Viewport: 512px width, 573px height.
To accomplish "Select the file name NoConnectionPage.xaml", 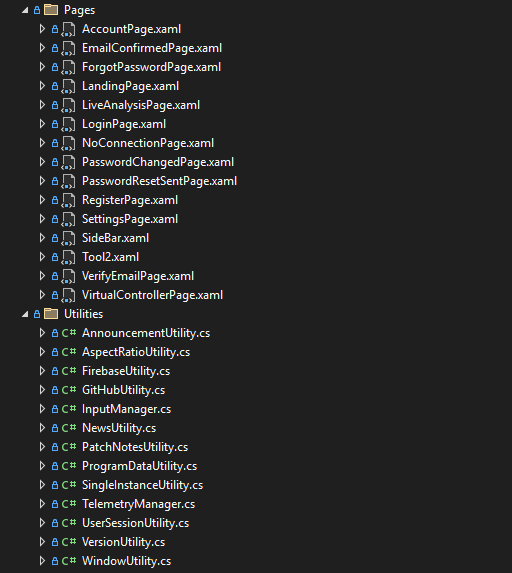I will click(x=148, y=143).
